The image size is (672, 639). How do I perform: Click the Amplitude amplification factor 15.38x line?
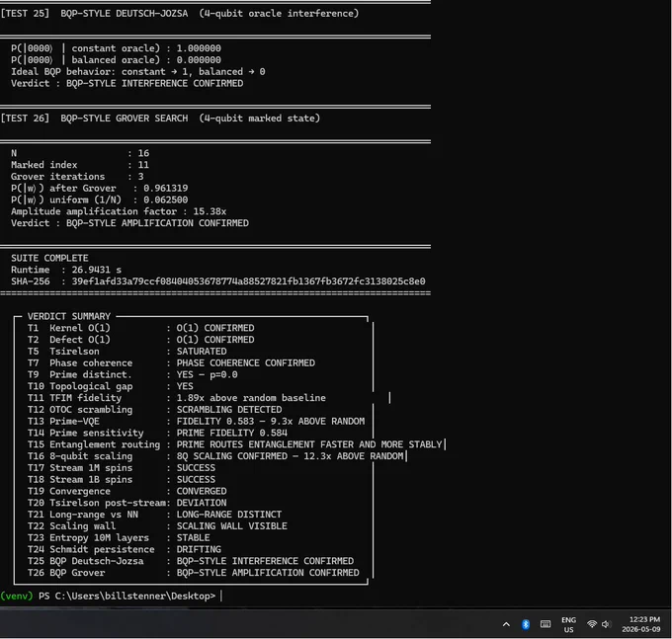pyautogui.click(x=119, y=211)
